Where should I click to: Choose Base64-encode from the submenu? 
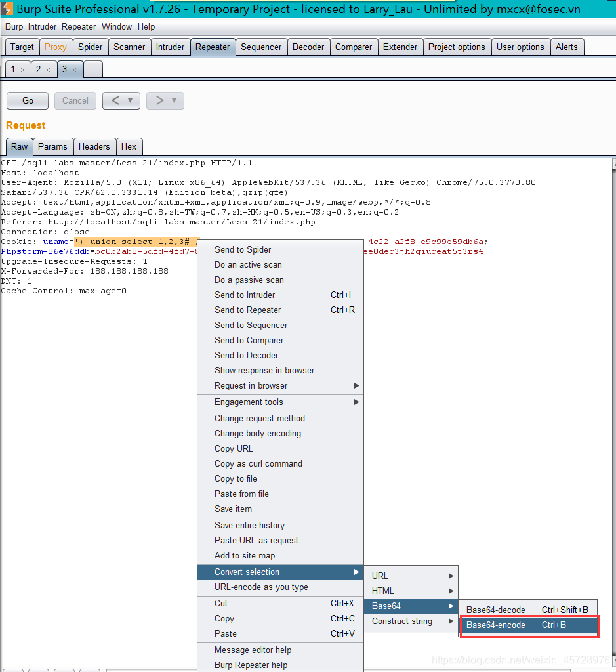(x=528, y=625)
